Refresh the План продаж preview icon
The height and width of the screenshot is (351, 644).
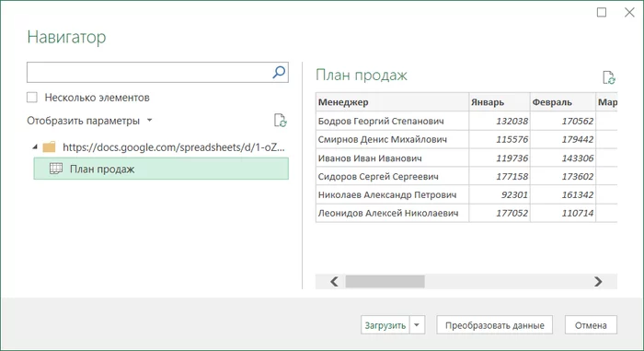click(609, 77)
